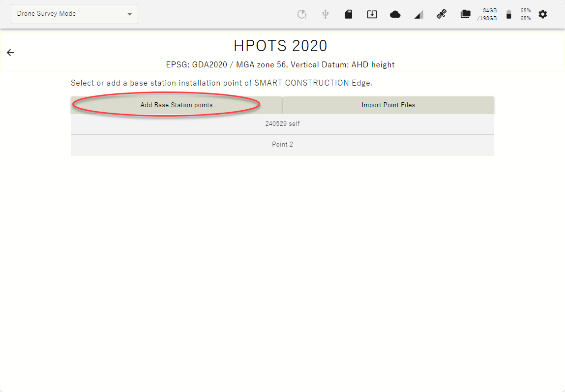Screen dimensions: 565x392
Task: Click the EPSG GDA2020 coordinate system text
Action: click(x=280, y=65)
